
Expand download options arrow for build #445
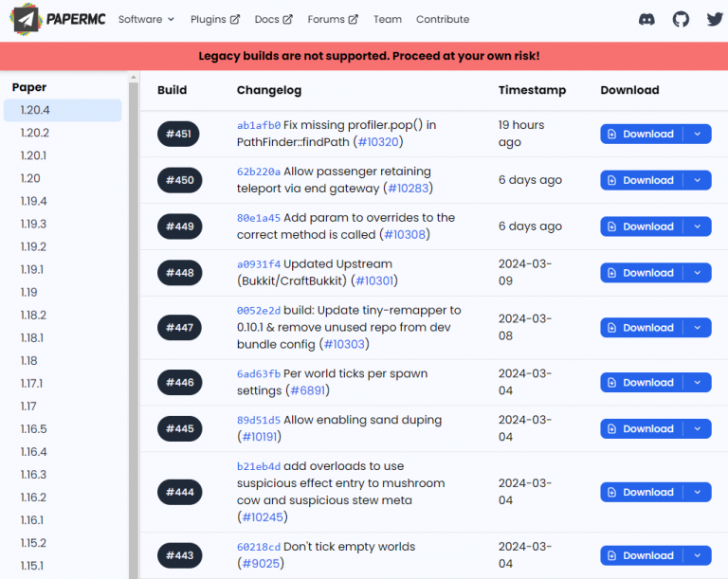click(698, 428)
